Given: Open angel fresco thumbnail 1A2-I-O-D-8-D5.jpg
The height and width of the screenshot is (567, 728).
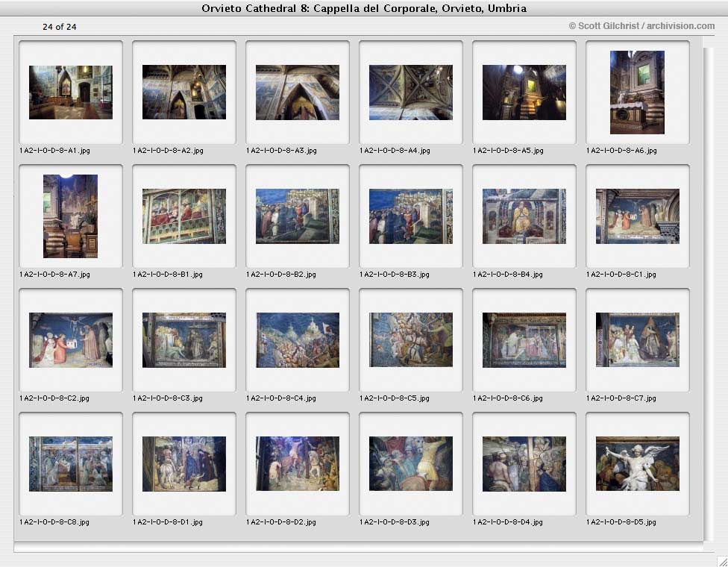Looking at the screenshot, I should [637, 463].
